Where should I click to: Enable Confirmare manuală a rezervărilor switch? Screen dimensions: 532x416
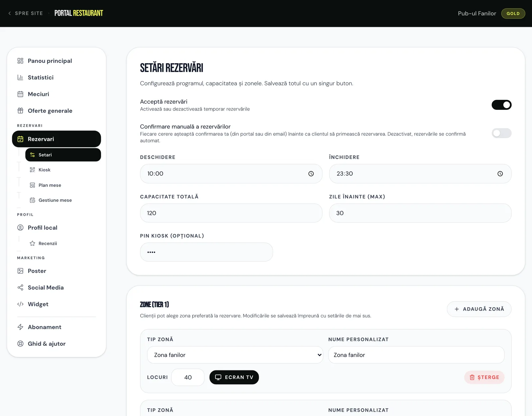pos(501,133)
